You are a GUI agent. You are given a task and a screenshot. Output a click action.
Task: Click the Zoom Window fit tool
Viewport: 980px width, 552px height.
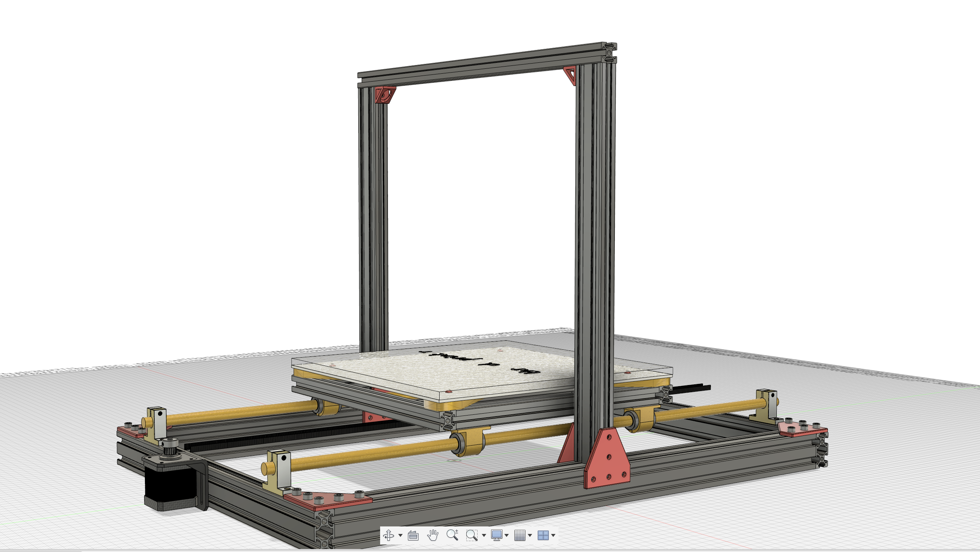[x=471, y=535]
